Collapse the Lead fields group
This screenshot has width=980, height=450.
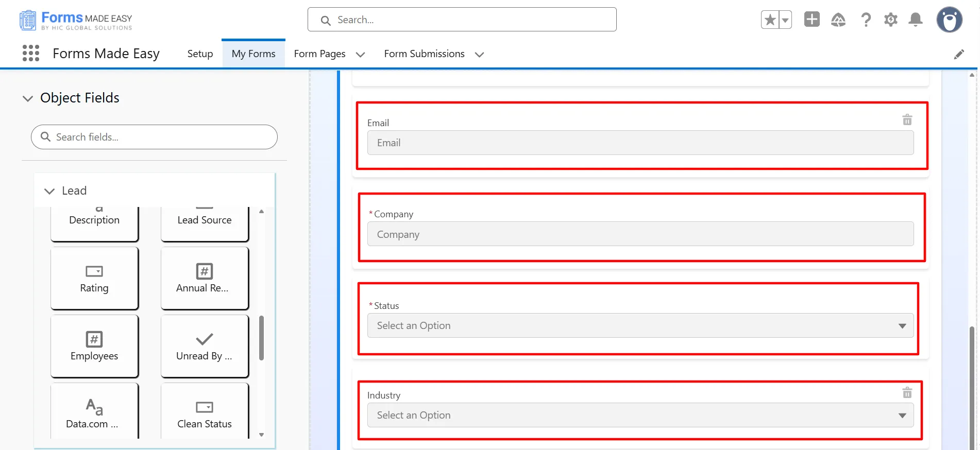coord(49,191)
